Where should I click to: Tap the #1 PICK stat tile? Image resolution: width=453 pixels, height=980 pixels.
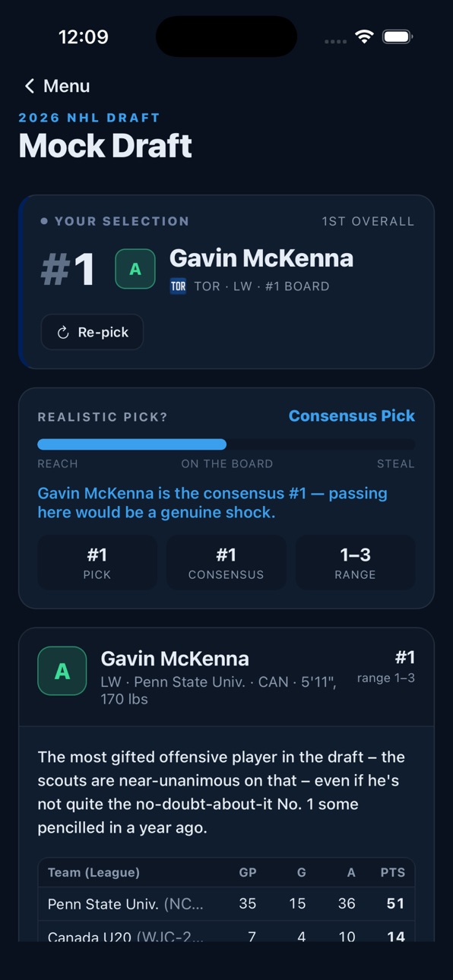click(x=97, y=563)
